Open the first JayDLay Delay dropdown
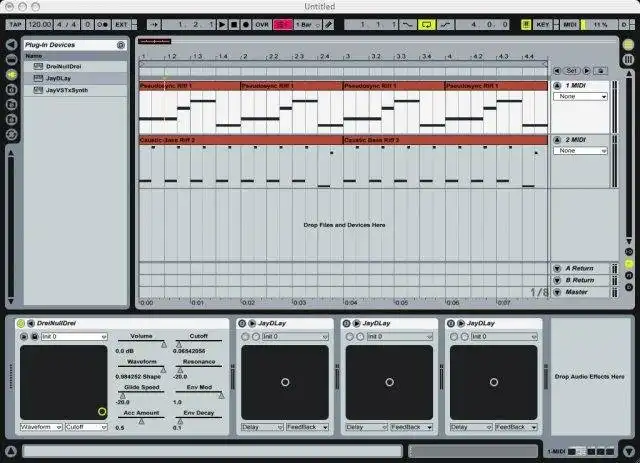The image size is (640, 463). point(262,427)
